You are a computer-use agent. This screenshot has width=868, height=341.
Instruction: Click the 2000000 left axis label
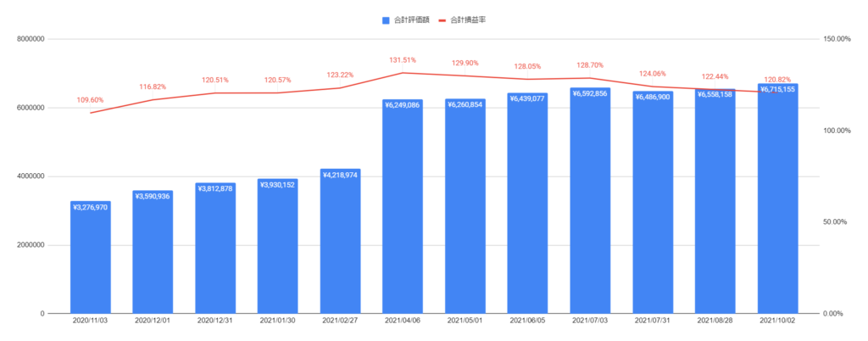coord(31,245)
